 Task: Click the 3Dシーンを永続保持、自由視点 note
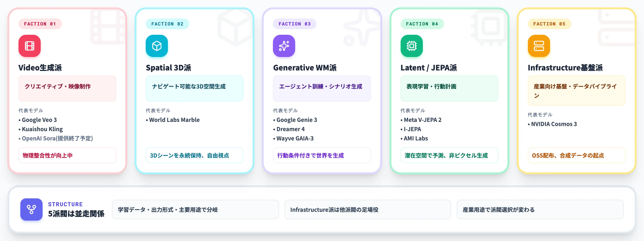tap(195, 155)
